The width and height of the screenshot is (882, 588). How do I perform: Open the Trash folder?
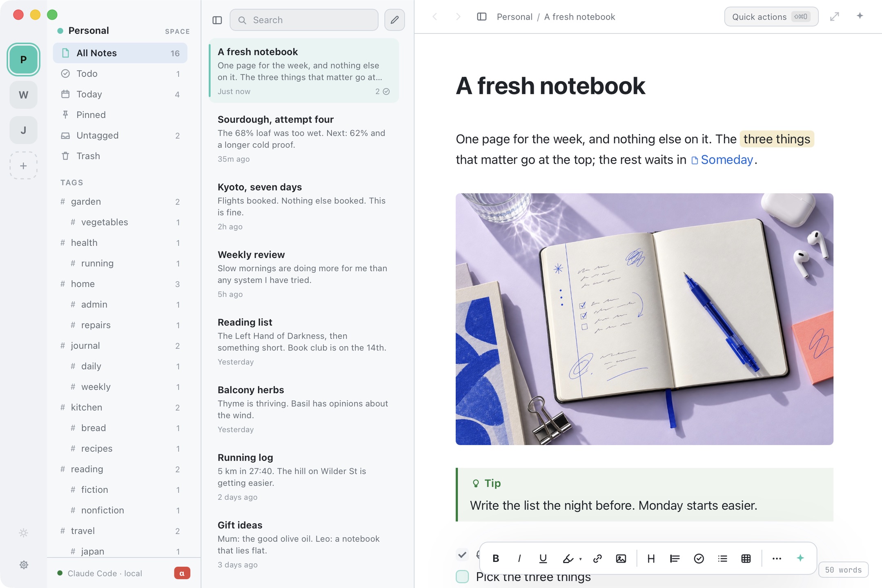[120, 156]
